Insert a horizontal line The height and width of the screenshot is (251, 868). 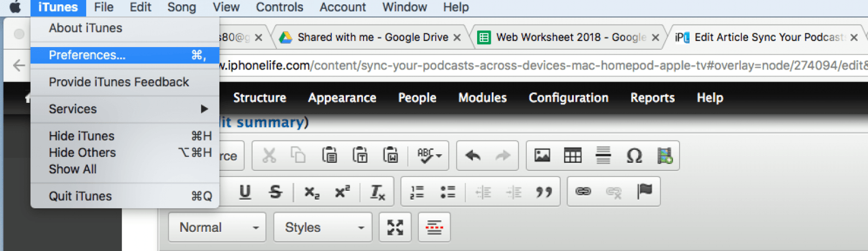point(603,156)
